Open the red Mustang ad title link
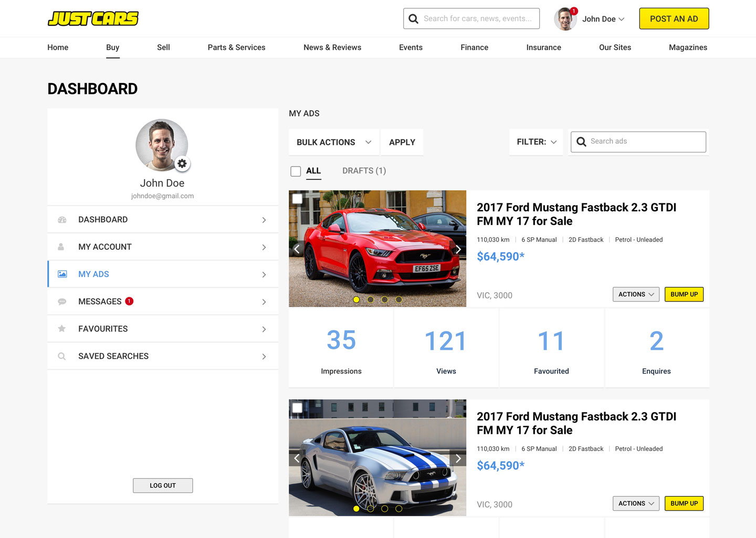The height and width of the screenshot is (538, 756). pyautogui.click(x=576, y=214)
